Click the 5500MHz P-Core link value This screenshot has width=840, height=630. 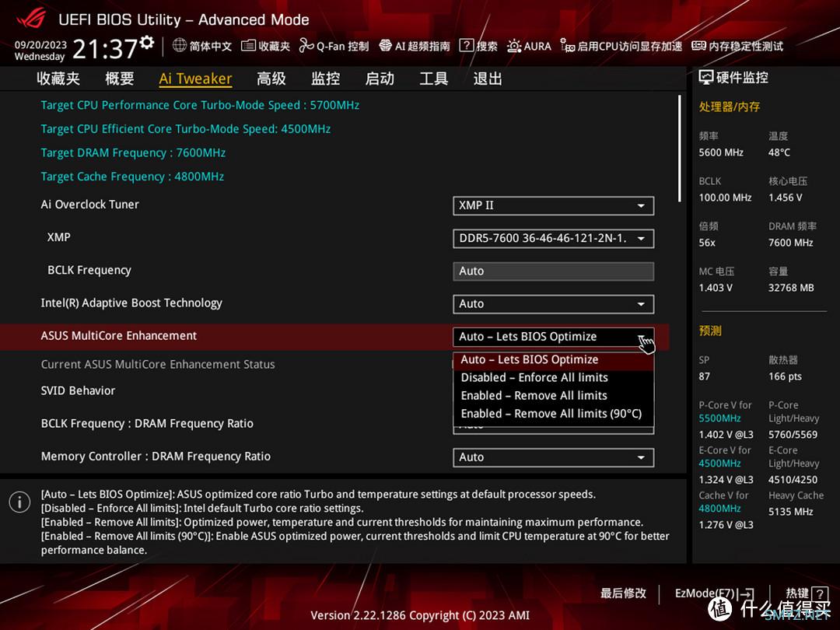pyautogui.click(x=719, y=418)
